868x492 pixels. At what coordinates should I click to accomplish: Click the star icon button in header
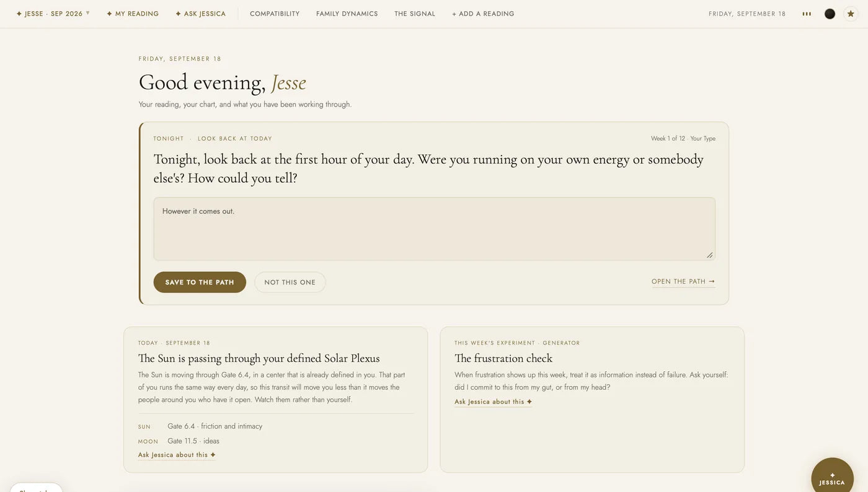click(x=851, y=14)
